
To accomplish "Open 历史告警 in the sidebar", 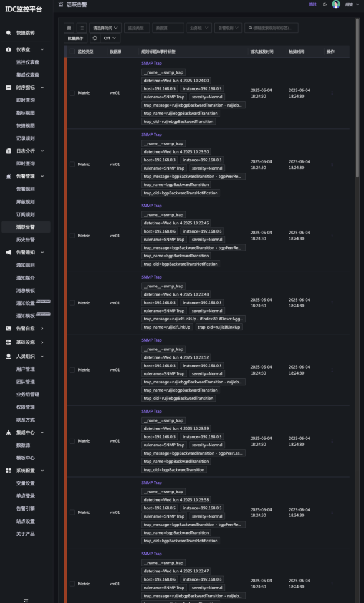I will tap(25, 240).
